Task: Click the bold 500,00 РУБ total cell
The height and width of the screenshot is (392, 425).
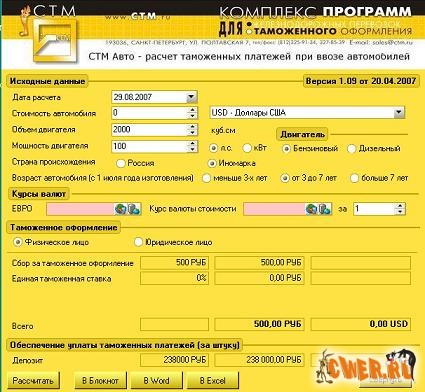Action: pyautogui.click(x=259, y=324)
